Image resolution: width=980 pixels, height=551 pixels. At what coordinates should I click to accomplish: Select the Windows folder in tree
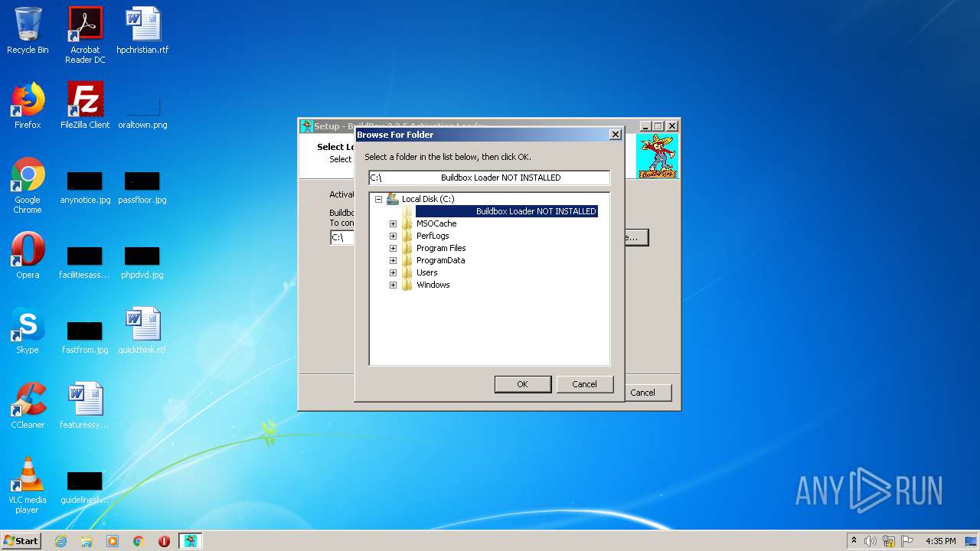(x=433, y=285)
